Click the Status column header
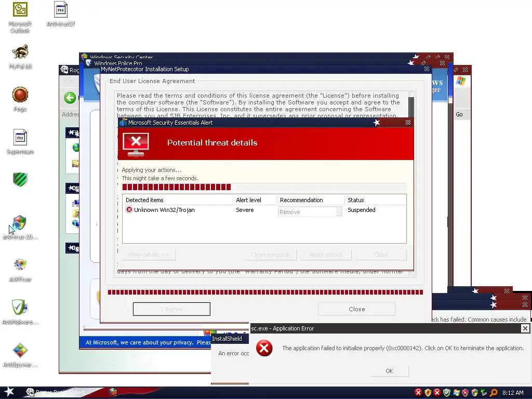 tap(375, 200)
